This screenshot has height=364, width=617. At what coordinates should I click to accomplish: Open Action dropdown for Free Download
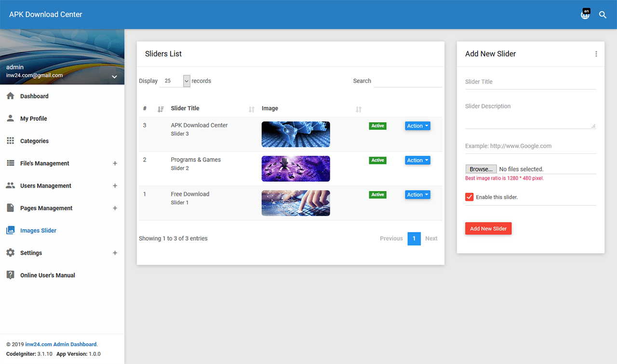click(417, 195)
